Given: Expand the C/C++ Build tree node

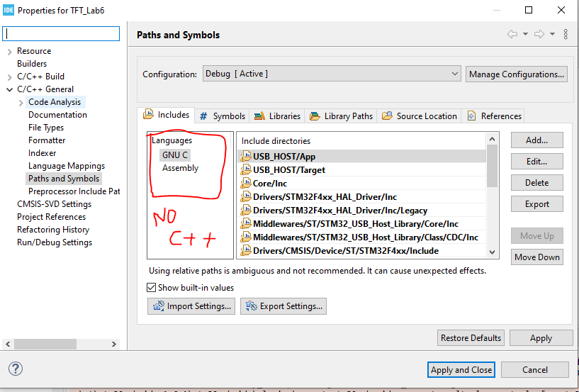Looking at the screenshot, I should [10, 77].
